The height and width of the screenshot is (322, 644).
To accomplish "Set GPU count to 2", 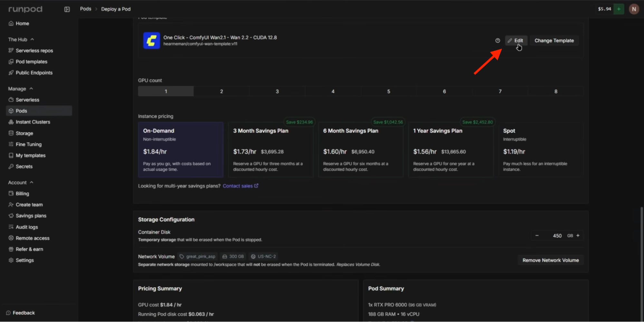I will coord(222,91).
